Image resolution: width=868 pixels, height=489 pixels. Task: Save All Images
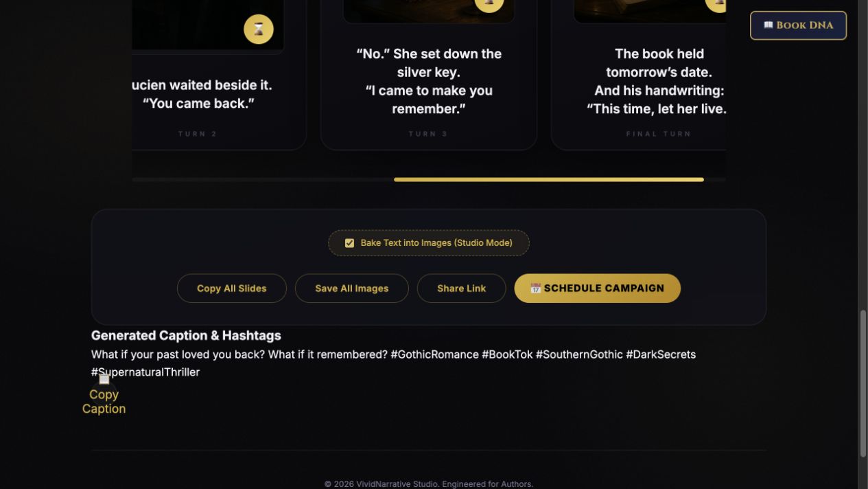coord(352,288)
